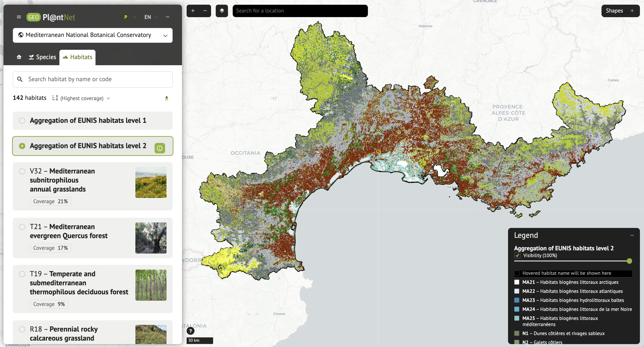Viewport: 644px width, 347px height.
Task: Open the Mediterranean National Botanical Conservatory dropdown
Action: pos(93,35)
